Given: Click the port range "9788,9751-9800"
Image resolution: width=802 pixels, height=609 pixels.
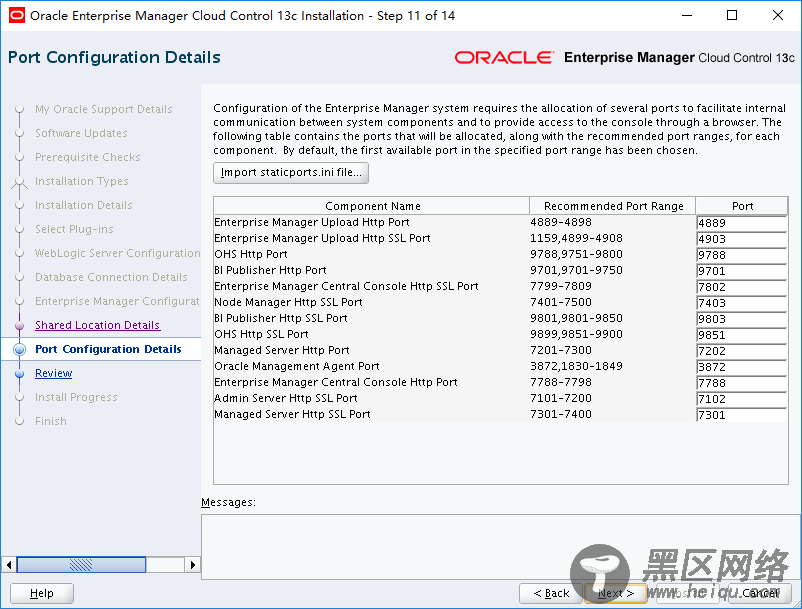Looking at the screenshot, I should pyautogui.click(x=576, y=254).
